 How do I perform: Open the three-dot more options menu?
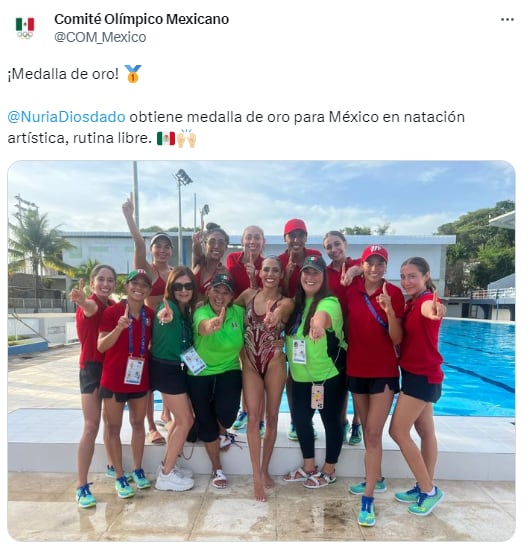[x=507, y=19]
